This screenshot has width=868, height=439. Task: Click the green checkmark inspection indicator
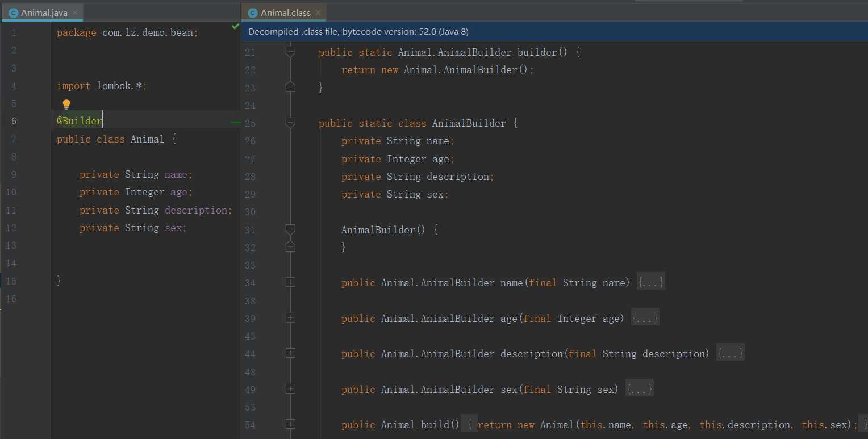[235, 27]
